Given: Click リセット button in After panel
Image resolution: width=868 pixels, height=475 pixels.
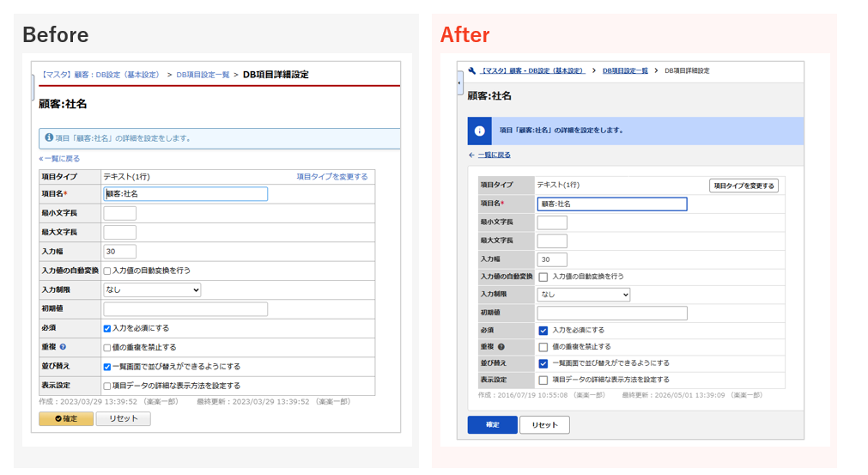Looking at the screenshot, I should coord(544,424).
